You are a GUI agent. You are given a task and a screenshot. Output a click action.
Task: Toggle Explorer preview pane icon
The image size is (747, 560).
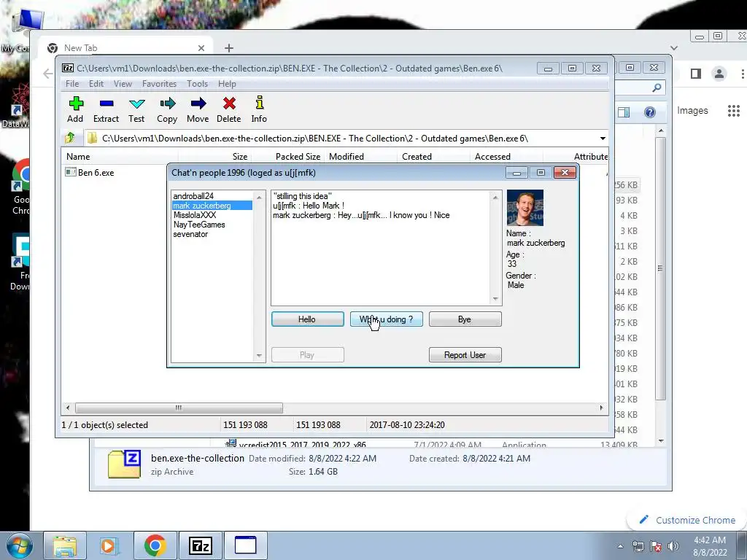624,112
